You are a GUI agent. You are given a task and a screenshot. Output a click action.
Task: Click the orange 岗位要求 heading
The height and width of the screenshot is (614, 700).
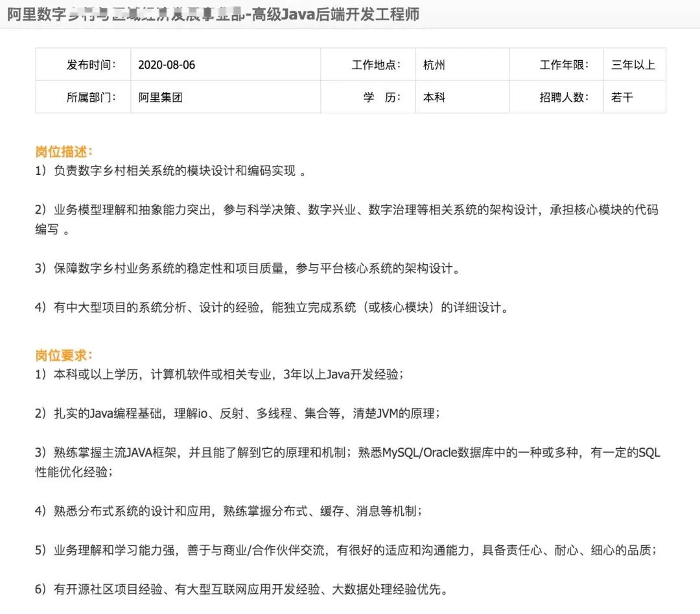tap(64, 356)
